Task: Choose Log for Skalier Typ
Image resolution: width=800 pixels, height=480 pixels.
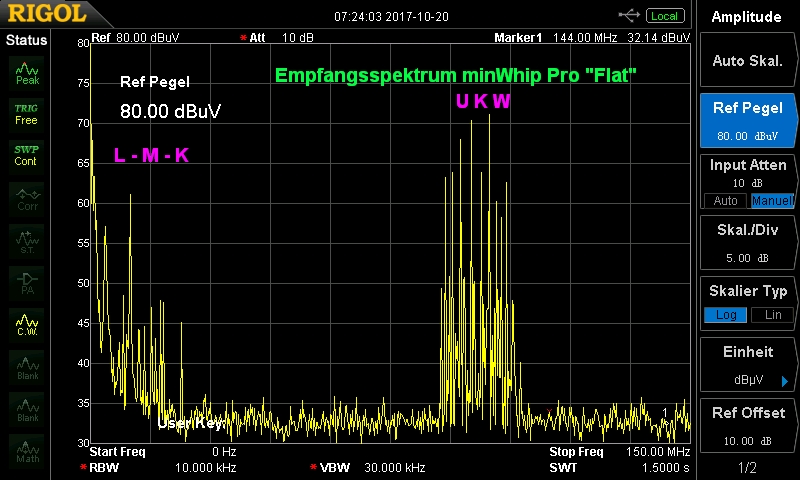Action: coord(726,315)
